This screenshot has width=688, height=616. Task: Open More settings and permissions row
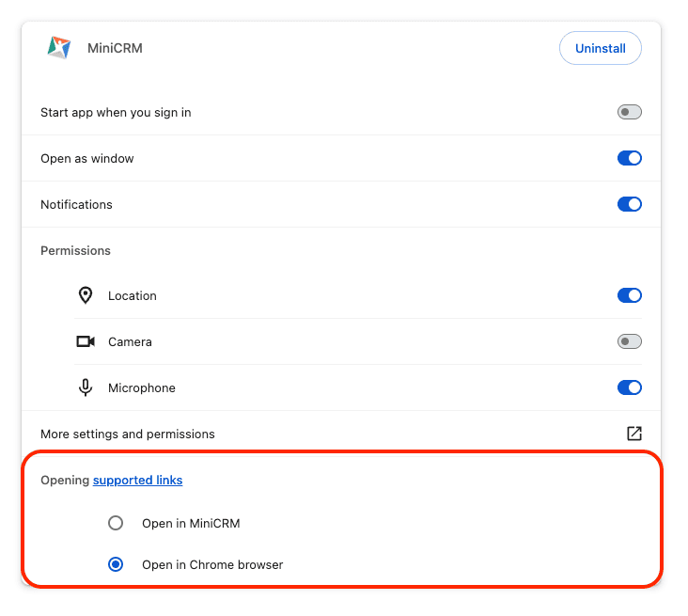click(x=128, y=434)
